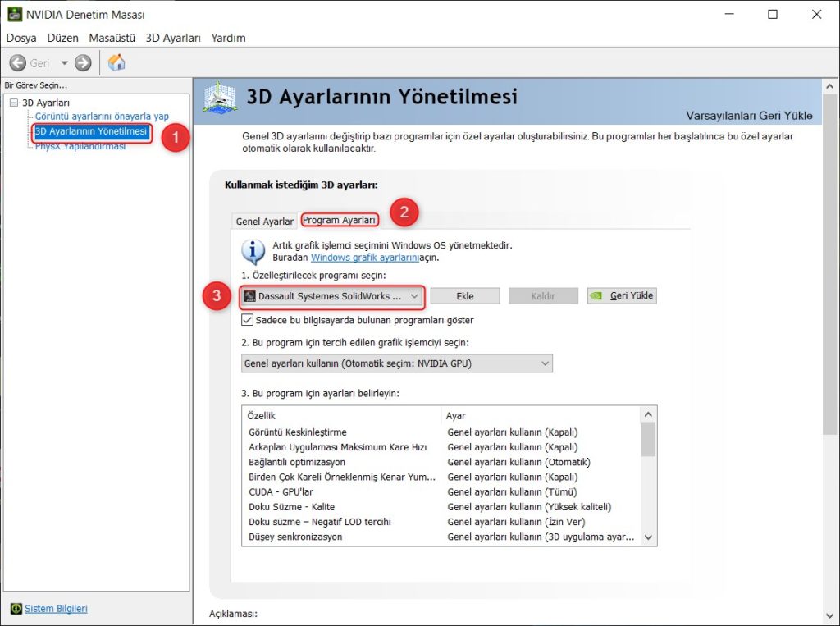Select PhysX Yapılandırması in the tree

coord(80,146)
